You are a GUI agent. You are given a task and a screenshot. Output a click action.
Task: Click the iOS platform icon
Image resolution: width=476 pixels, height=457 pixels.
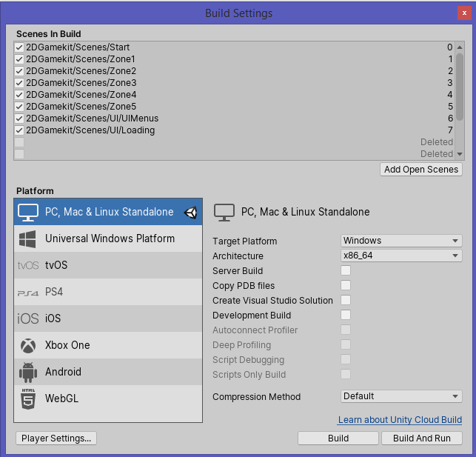pyautogui.click(x=28, y=318)
